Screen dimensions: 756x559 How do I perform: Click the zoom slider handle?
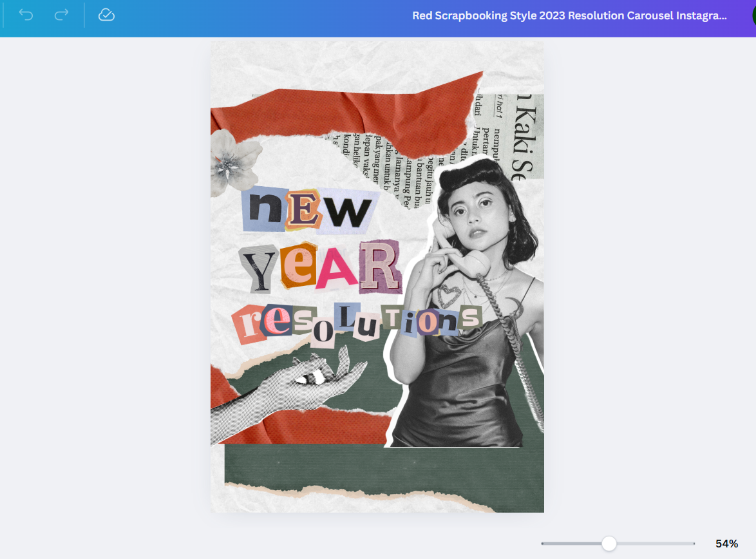609,544
